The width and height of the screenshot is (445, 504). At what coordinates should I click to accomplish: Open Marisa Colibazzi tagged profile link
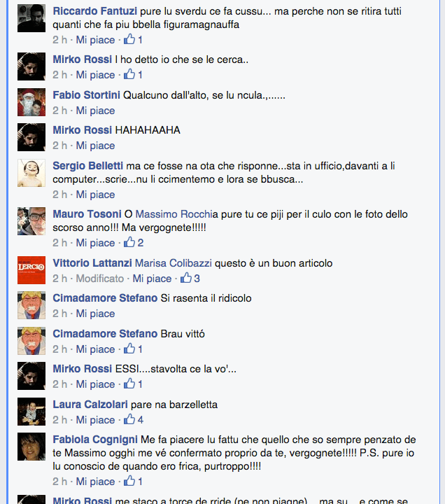pyautogui.click(x=174, y=263)
